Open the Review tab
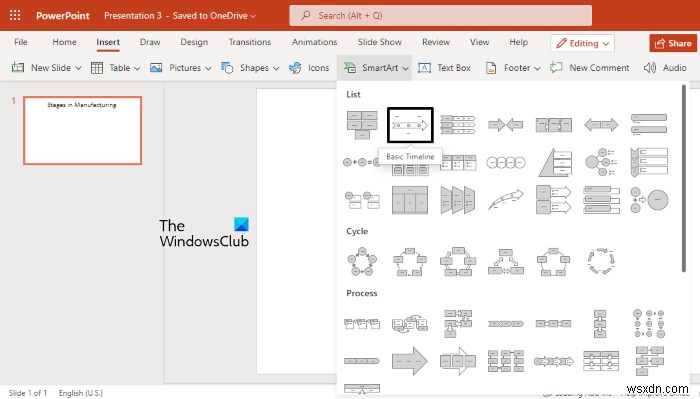 (x=436, y=42)
